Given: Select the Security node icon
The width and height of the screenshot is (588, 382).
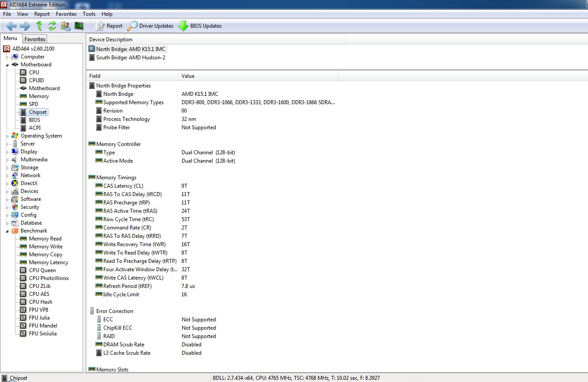Looking at the screenshot, I should (15, 207).
